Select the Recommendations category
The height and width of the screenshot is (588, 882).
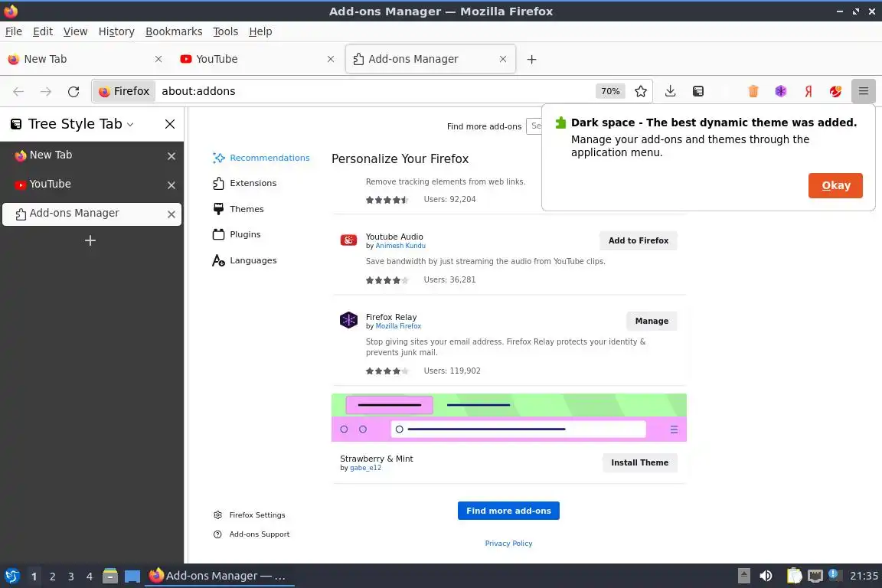click(261, 158)
